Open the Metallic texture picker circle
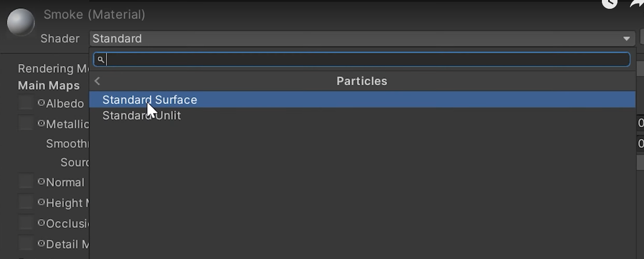 [x=42, y=124]
